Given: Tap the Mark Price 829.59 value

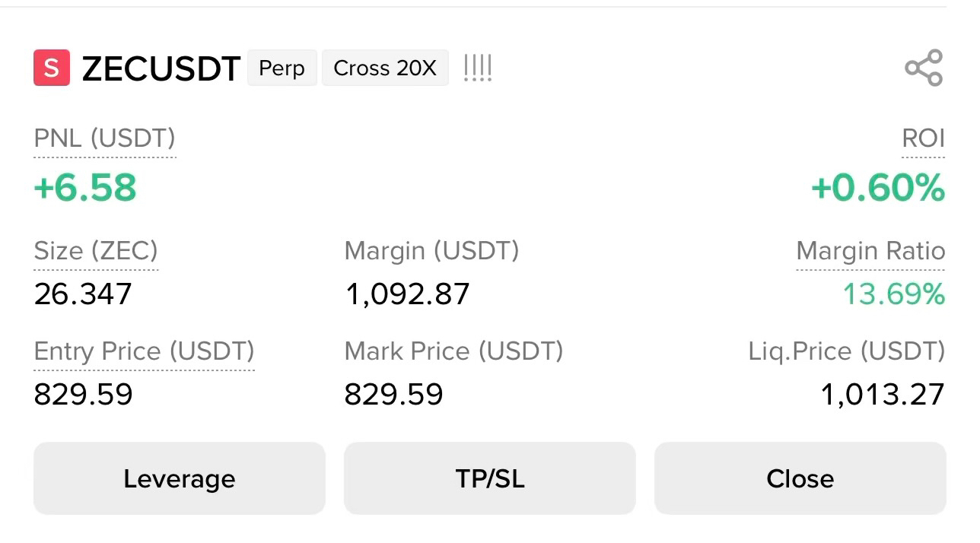Looking at the screenshot, I should tap(393, 394).
